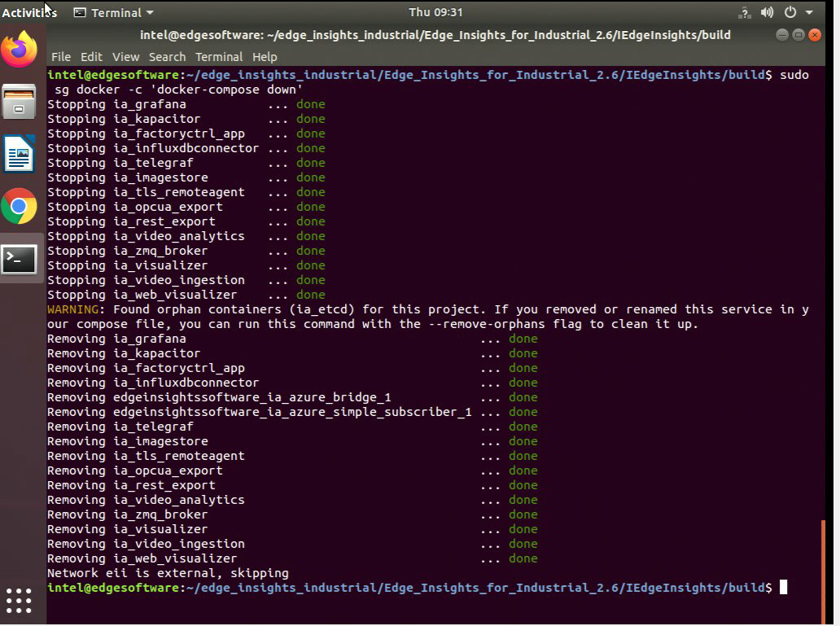Viewport: 840px width, 626px height.
Task: Click the '(ia_etcd)' orphan container text
Action: (x=322, y=309)
